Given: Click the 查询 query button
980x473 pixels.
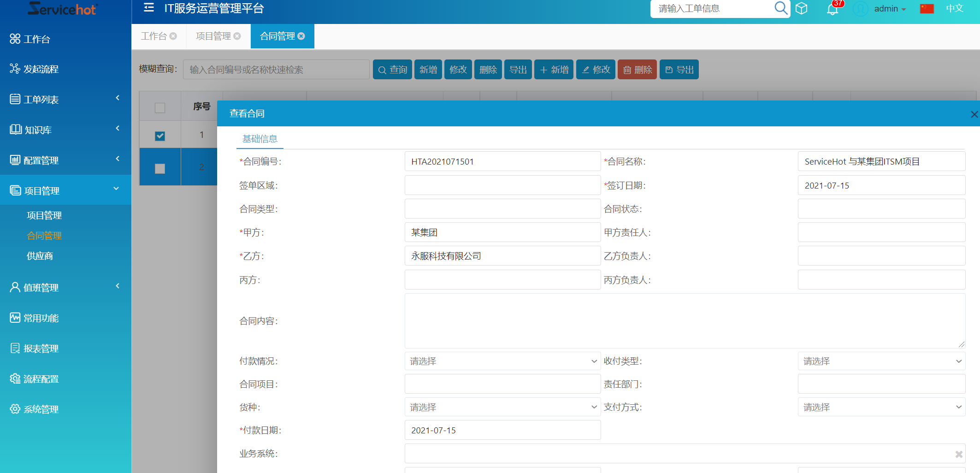Looking at the screenshot, I should pos(392,69).
